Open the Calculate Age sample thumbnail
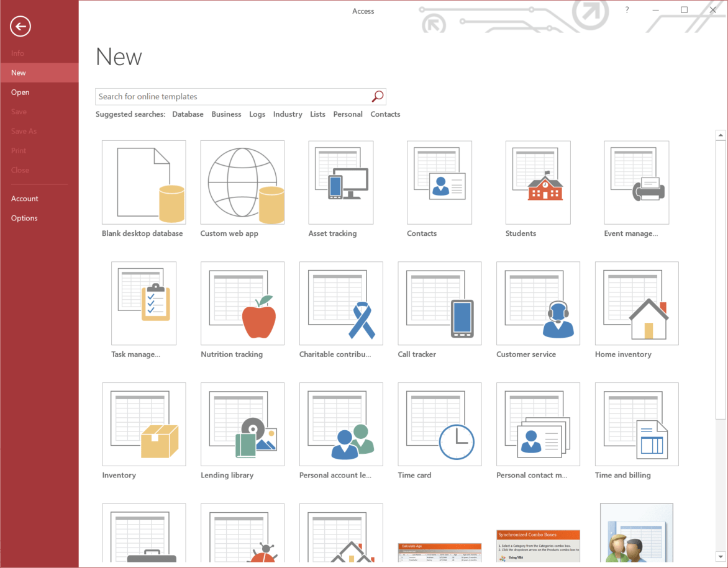Viewport: 728px width, 568px height. (x=440, y=552)
